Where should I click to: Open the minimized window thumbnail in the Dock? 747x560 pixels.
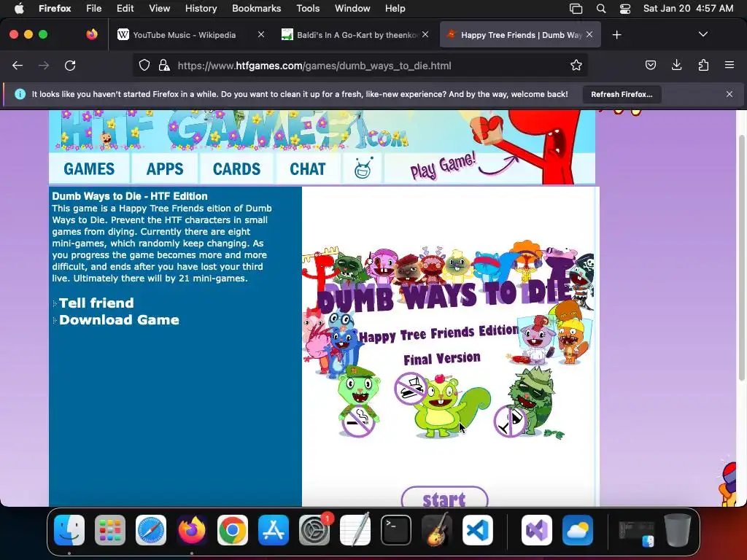click(x=636, y=533)
